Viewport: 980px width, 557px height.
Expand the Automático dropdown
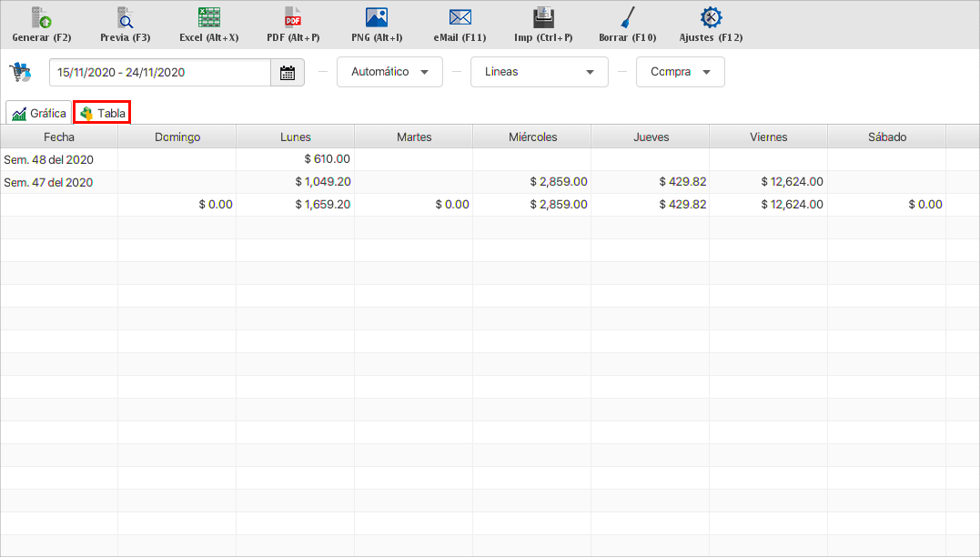tap(389, 72)
